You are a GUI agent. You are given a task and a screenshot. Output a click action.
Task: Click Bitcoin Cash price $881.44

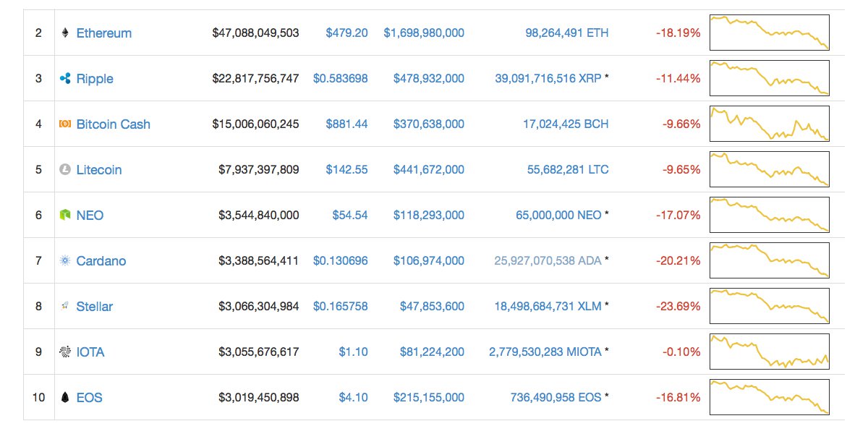[346, 124]
